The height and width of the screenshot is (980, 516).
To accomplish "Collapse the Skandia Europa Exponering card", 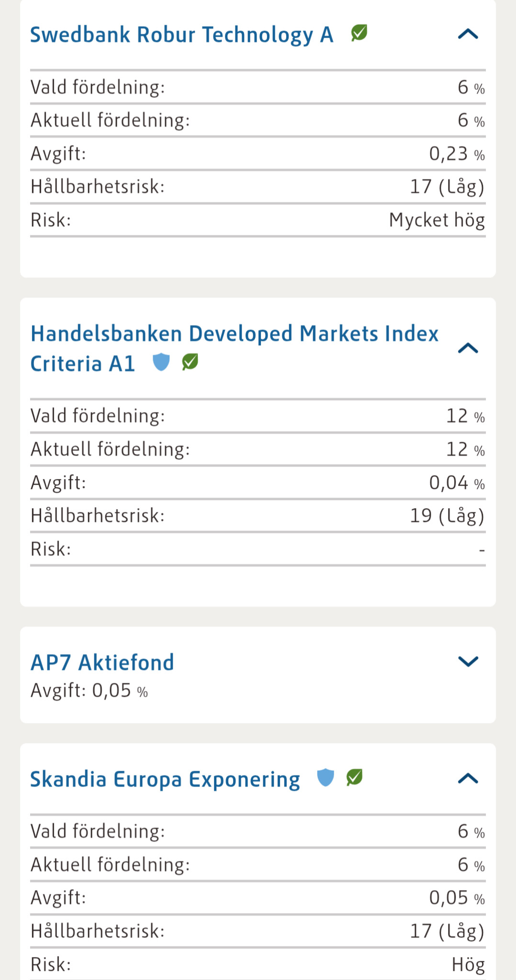I will (468, 779).
